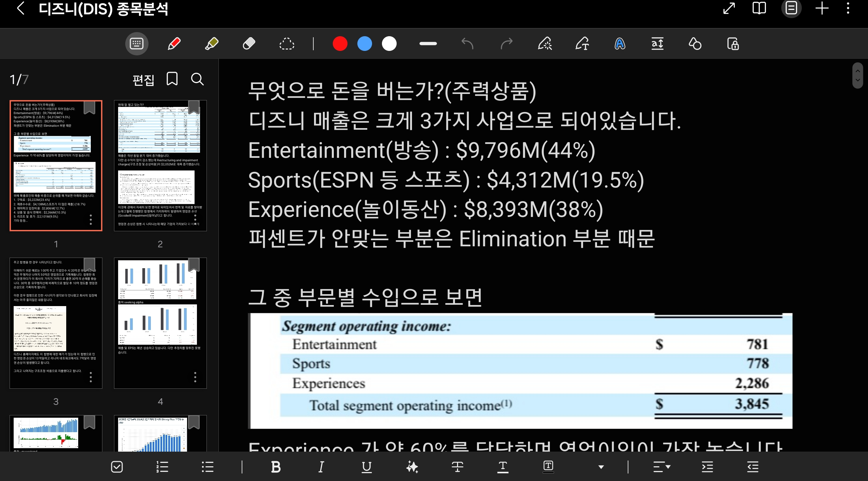Viewport: 868px width, 481px height.
Task: Click the undo arrow
Action: tap(467, 44)
